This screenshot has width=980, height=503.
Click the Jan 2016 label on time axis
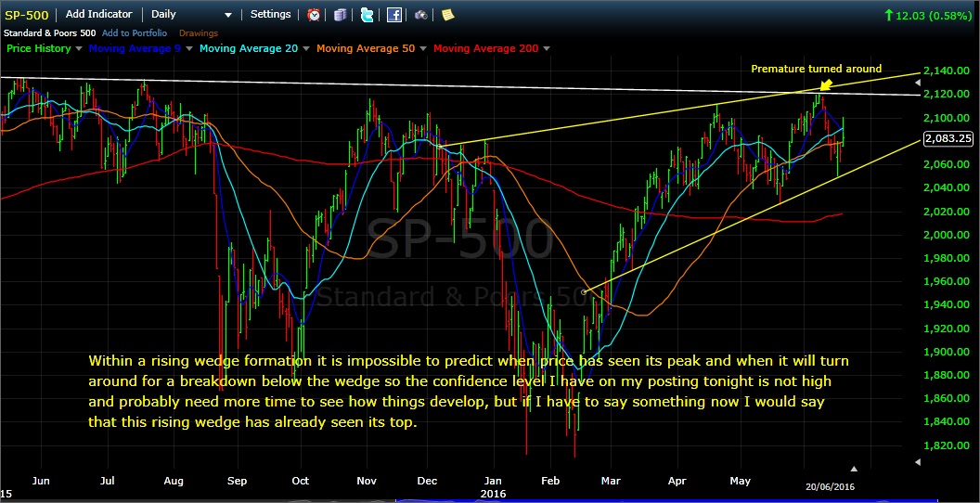point(491,486)
